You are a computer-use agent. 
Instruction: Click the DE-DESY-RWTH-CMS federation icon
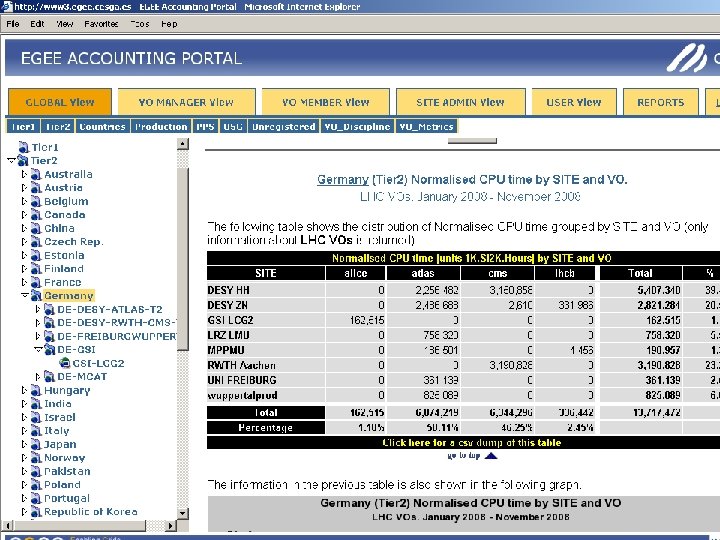click(x=50, y=323)
